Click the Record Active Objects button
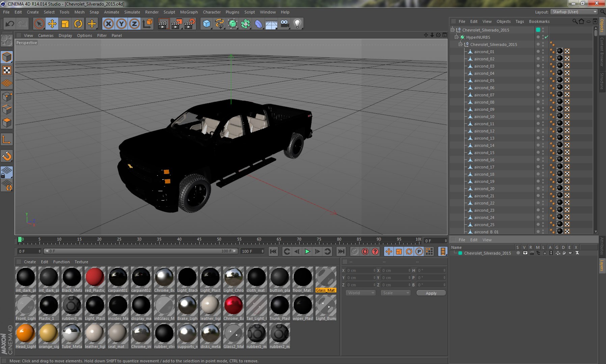This screenshot has height=364, width=606. (355, 251)
